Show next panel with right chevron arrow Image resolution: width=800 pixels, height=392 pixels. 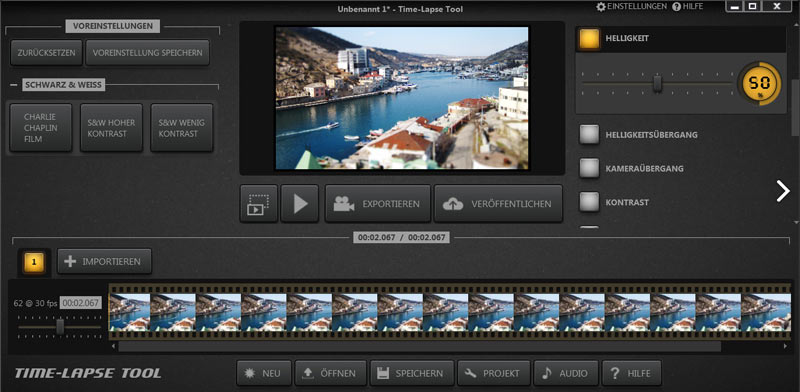point(783,191)
